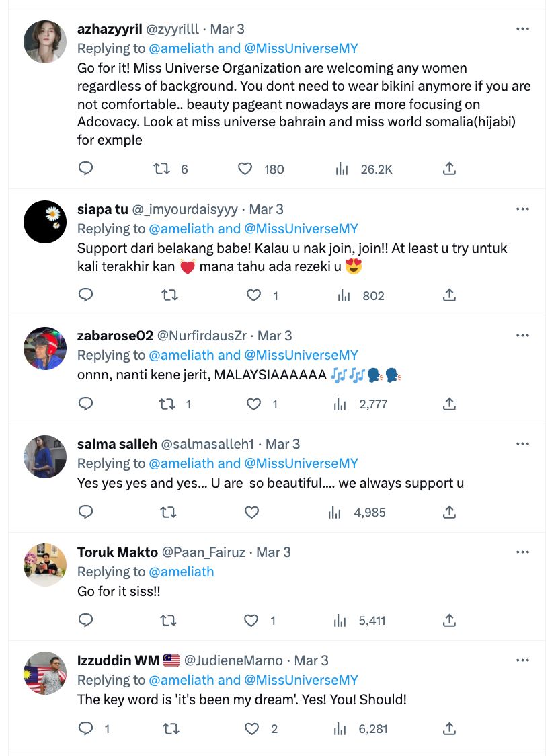Open more options menu on salma salleh's reply

coord(522,443)
